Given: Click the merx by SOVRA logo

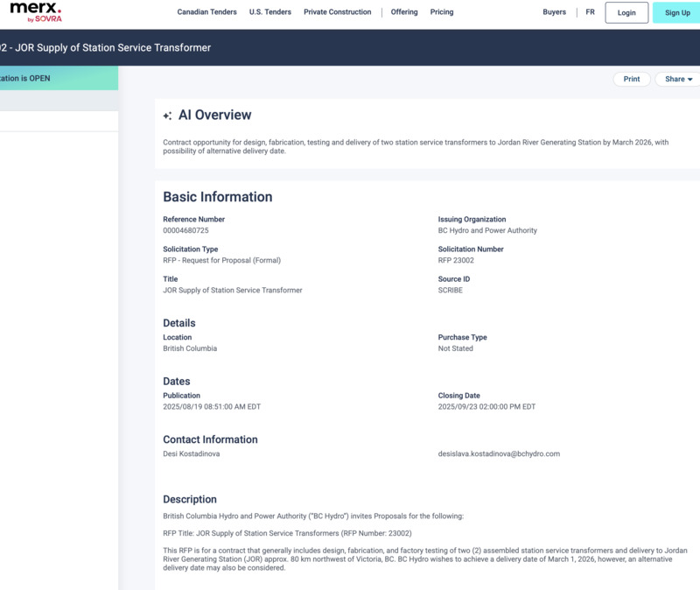Looking at the screenshot, I should point(36,12).
